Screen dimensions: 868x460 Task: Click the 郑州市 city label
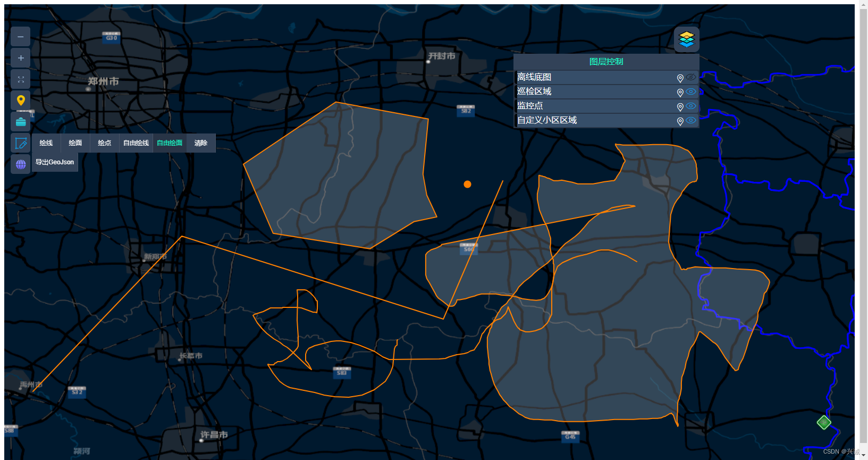coord(103,81)
